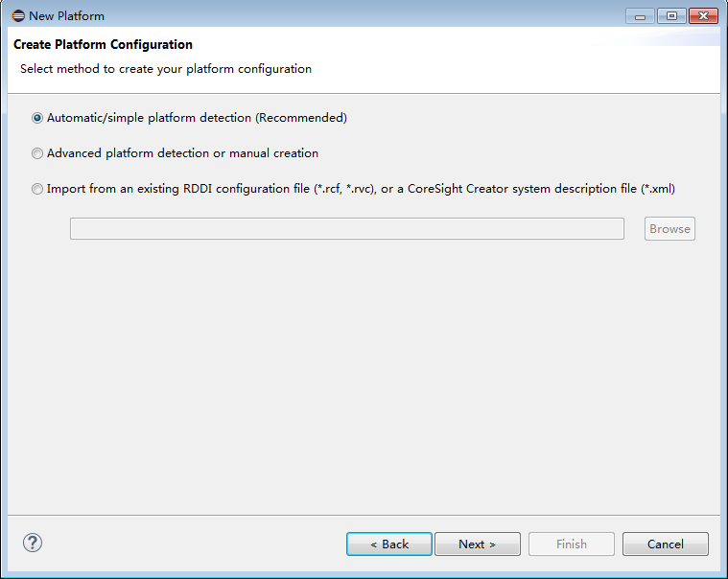
Task: Click the Finish button
Action: point(571,544)
